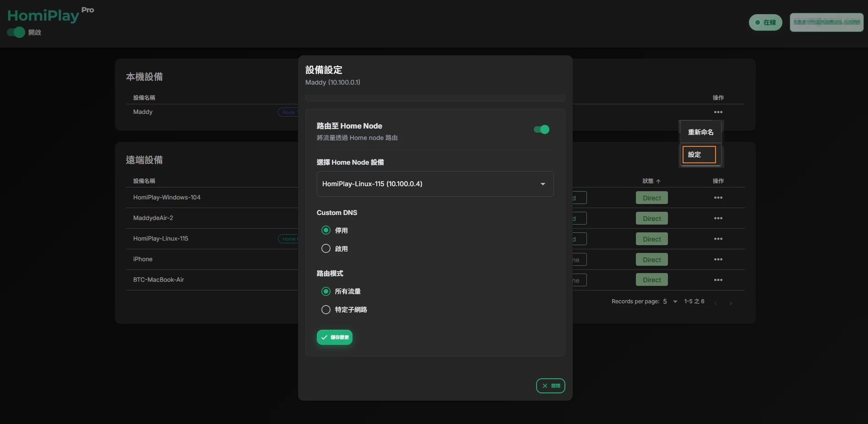
Task: Open three-dot menu for BTC-MacBook-Air
Action: [718, 280]
